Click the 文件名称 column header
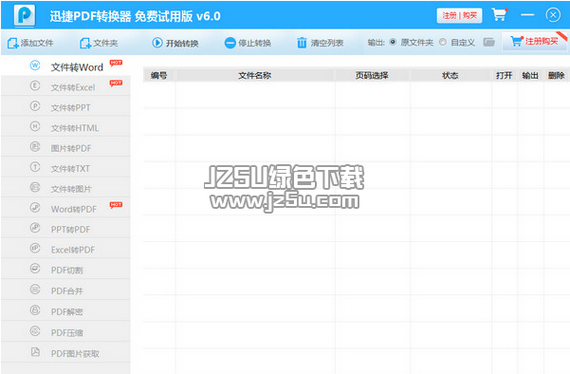The width and height of the screenshot is (570, 374). [x=255, y=75]
